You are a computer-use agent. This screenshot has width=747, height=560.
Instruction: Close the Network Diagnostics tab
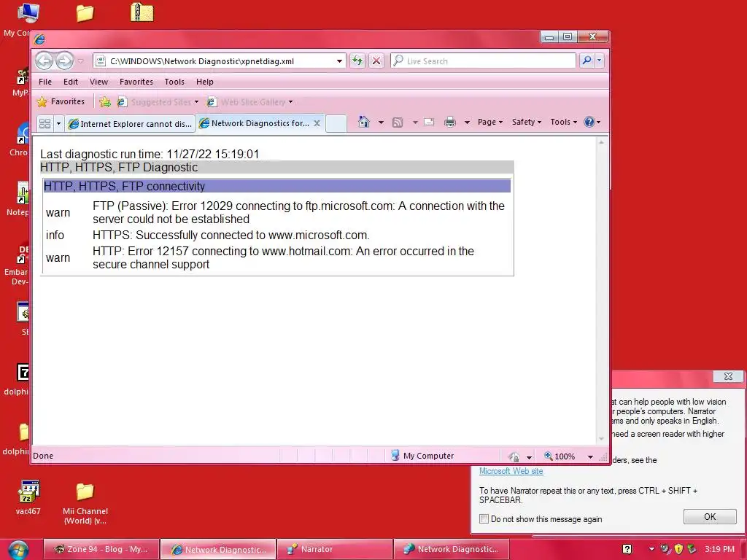click(x=317, y=123)
